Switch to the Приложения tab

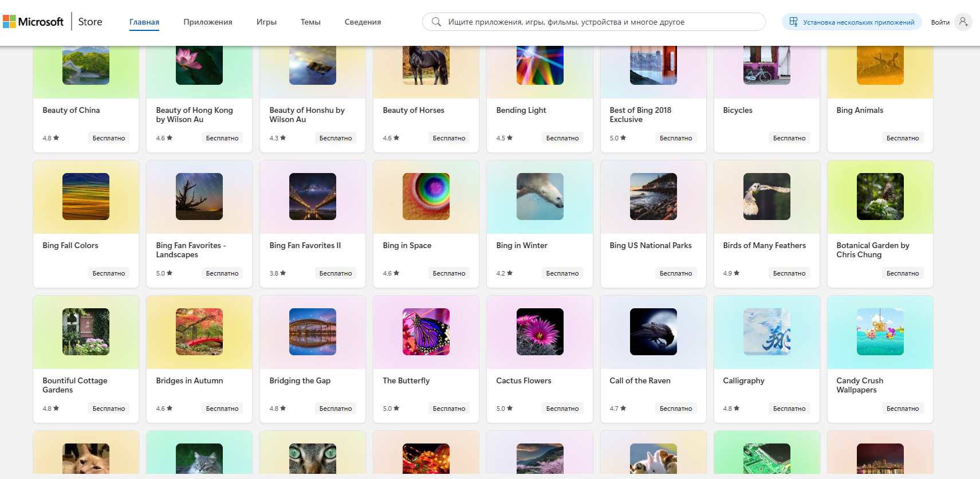(208, 22)
